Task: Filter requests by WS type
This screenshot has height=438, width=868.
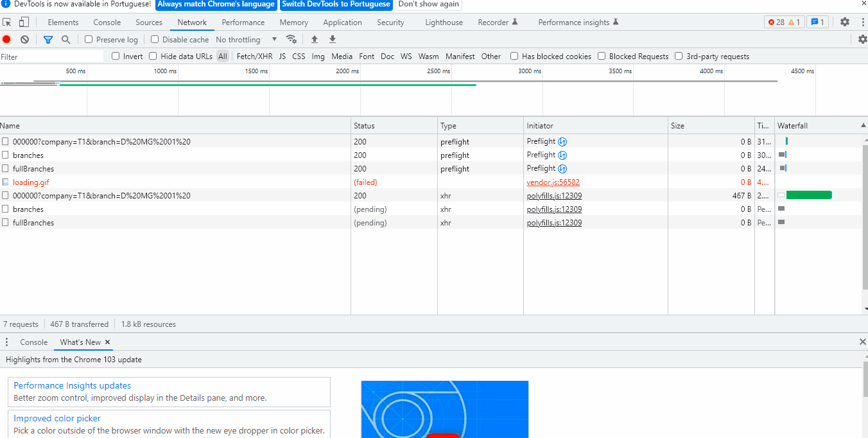Action: (406, 56)
